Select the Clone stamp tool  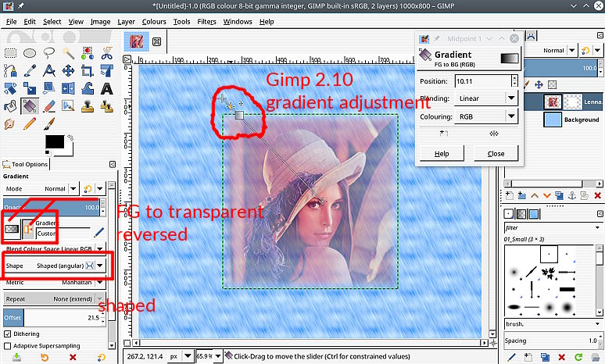click(x=88, y=106)
